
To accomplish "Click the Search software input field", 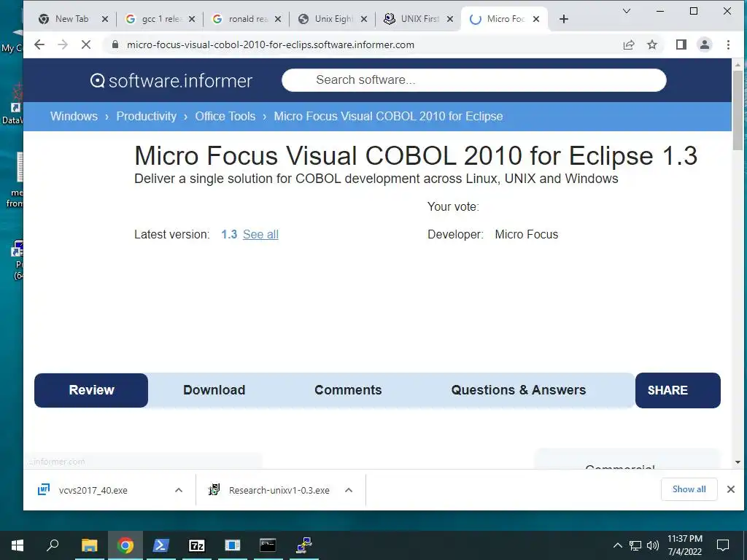I will [474, 80].
